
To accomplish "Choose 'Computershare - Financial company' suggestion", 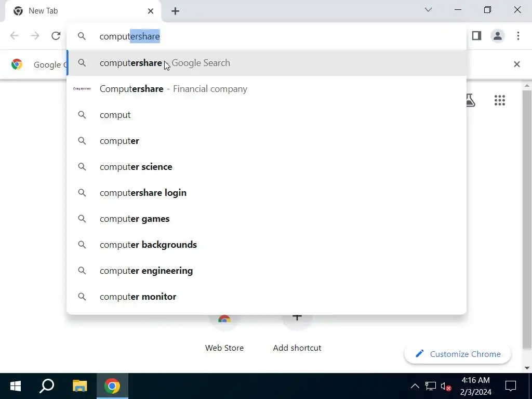I will coord(267,89).
